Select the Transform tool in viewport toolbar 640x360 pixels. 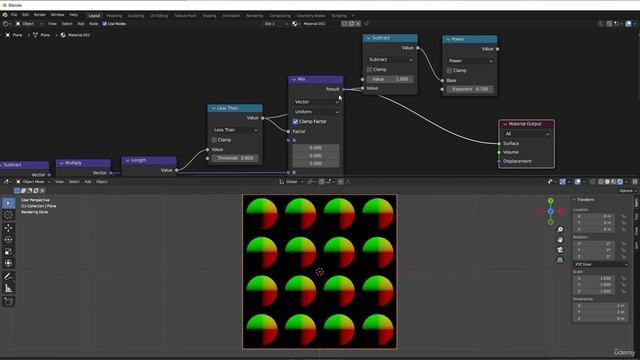click(x=9, y=263)
